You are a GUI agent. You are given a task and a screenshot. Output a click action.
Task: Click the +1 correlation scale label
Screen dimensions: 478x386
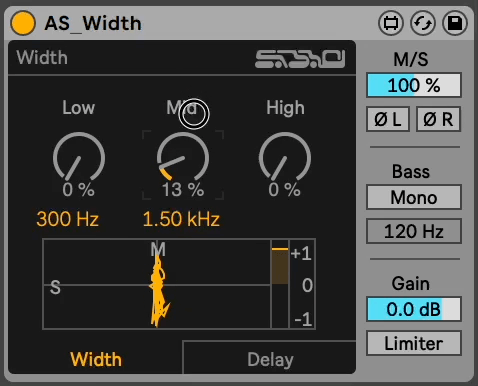pos(301,254)
